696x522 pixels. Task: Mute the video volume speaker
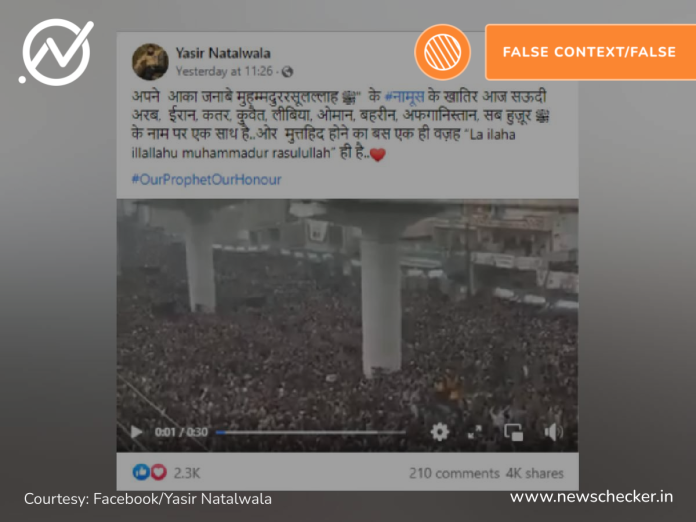553,431
